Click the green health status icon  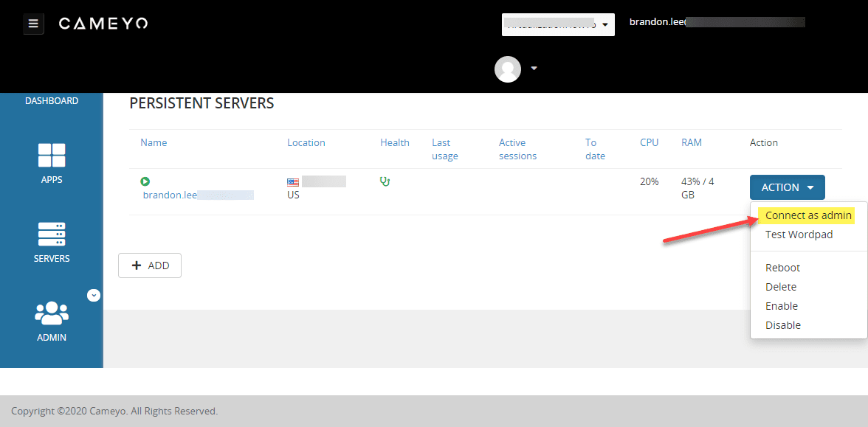[x=385, y=180]
